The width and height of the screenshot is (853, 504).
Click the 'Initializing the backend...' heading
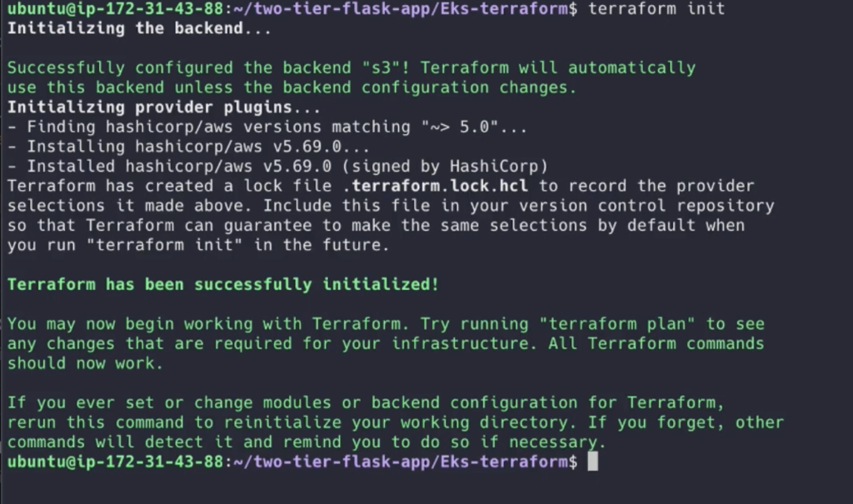(139, 28)
